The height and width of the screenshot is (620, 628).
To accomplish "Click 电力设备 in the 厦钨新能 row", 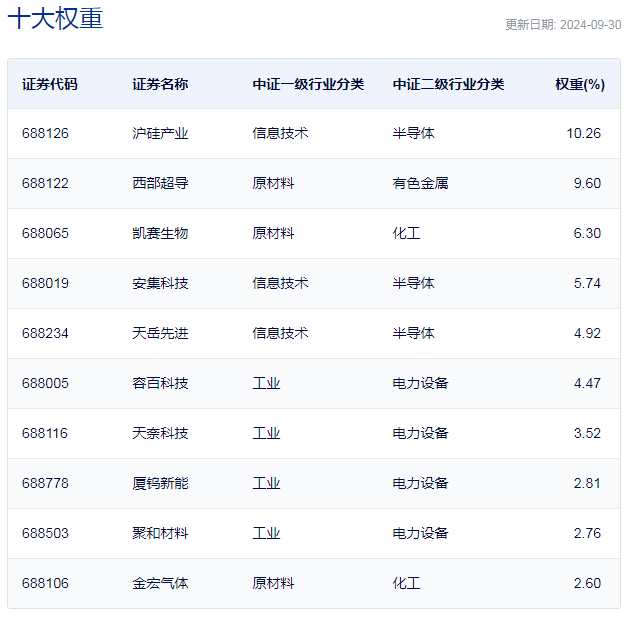I will click(420, 483).
